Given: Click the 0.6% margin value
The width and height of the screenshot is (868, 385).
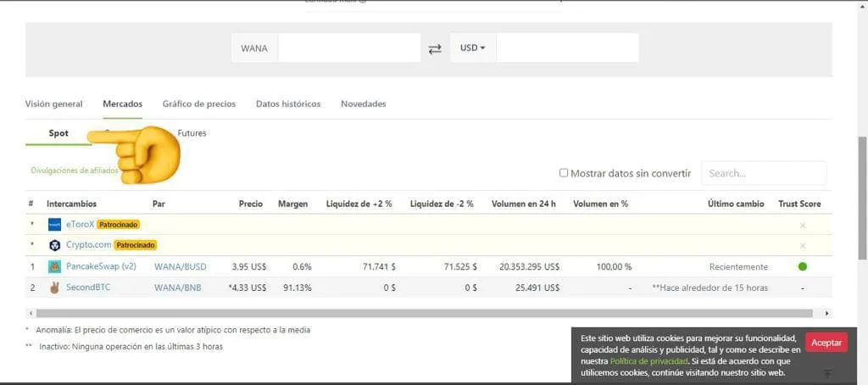Looking at the screenshot, I should 303,266.
